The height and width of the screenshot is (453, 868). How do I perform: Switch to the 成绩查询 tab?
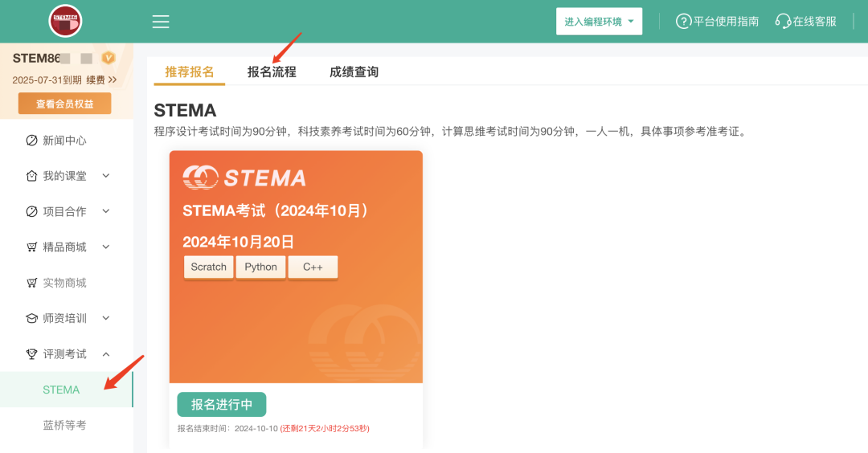(354, 72)
